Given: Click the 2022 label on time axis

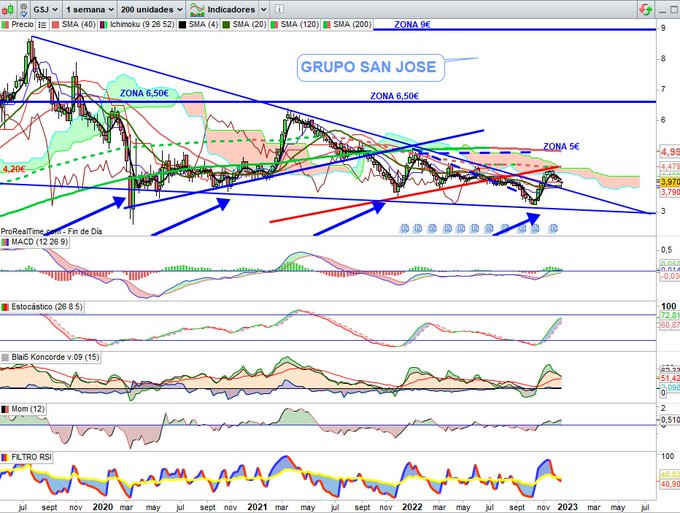Looking at the screenshot, I should (x=412, y=507).
